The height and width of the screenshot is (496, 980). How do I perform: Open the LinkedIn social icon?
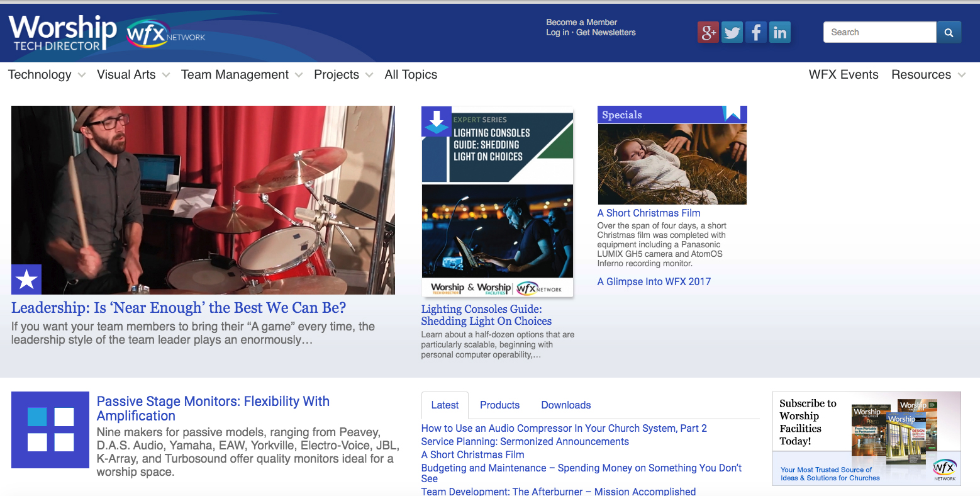[x=780, y=32]
